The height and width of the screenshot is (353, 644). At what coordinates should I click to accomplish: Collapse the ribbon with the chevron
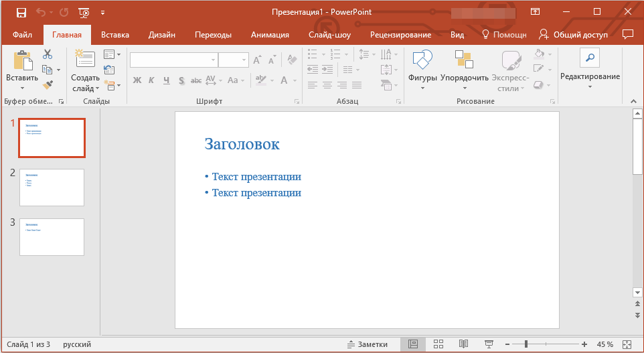point(634,101)
